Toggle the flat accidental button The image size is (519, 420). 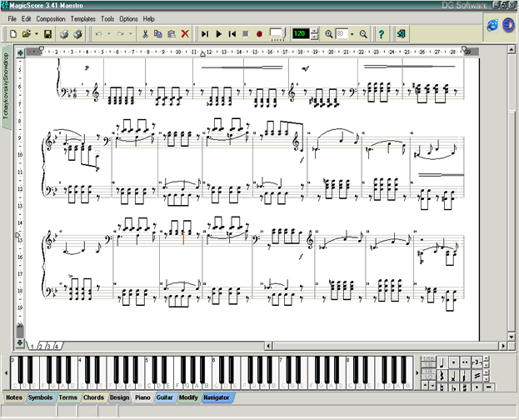[454, 387]
